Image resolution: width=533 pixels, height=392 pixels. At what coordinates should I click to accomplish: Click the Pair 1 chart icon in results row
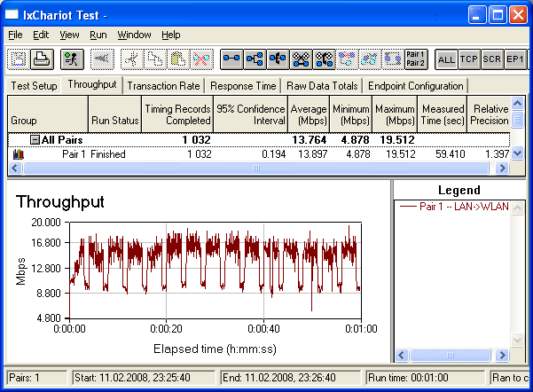(x=19, y=154)
